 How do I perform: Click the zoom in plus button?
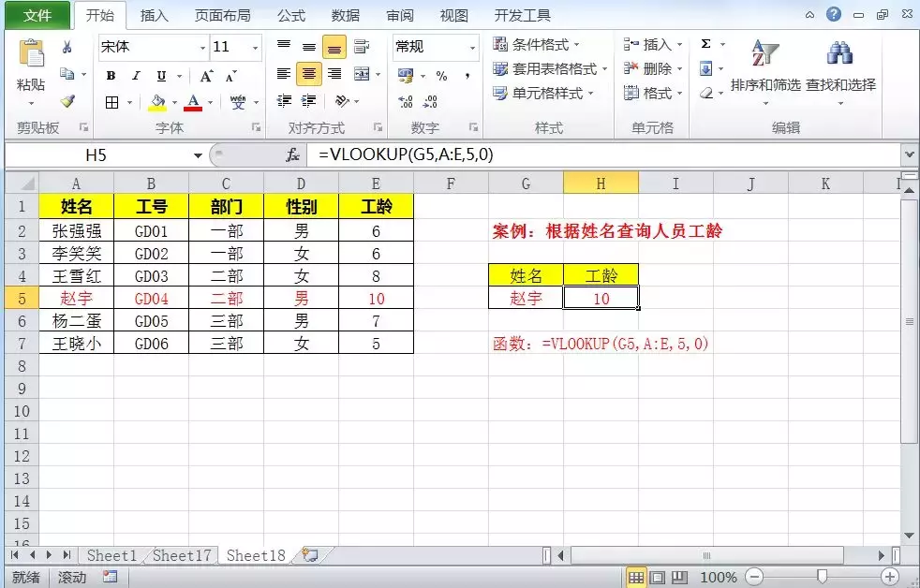click(889, 578)
